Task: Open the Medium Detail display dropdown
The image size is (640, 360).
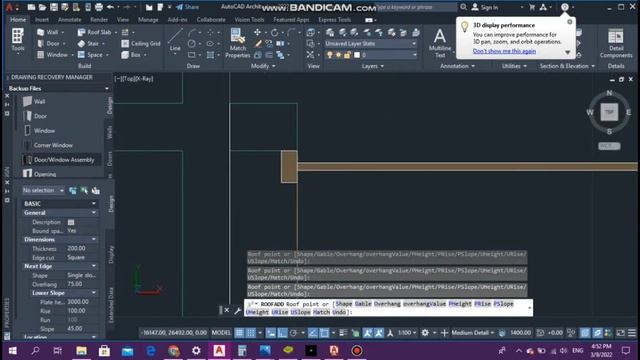Action: [x=473, y=333]
